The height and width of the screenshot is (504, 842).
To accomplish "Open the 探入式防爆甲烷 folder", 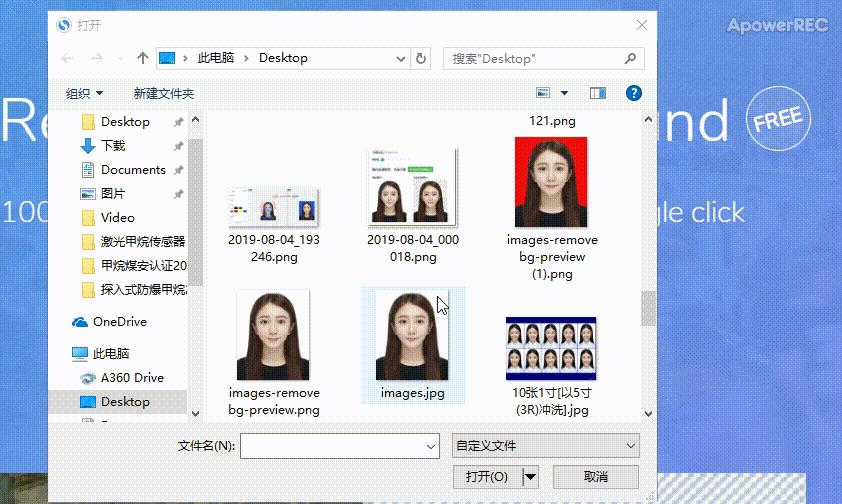I will (x=134, y=289).
